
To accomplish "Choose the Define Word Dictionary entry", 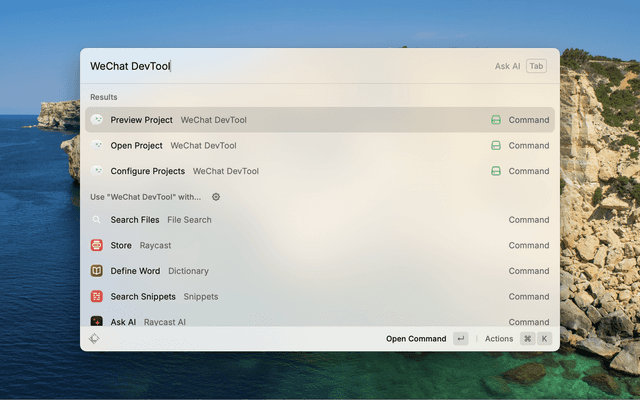I will point(300,271).
